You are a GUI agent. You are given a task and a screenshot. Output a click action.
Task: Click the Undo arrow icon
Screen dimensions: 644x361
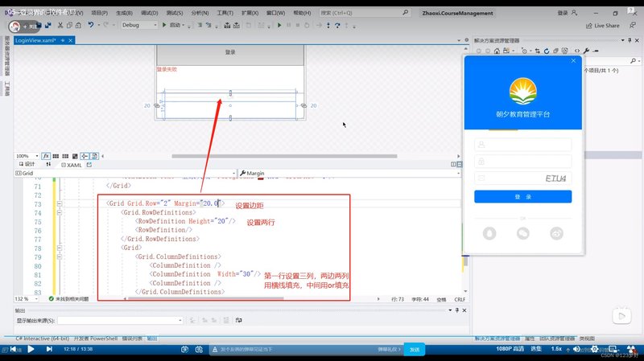click(91, 25)
